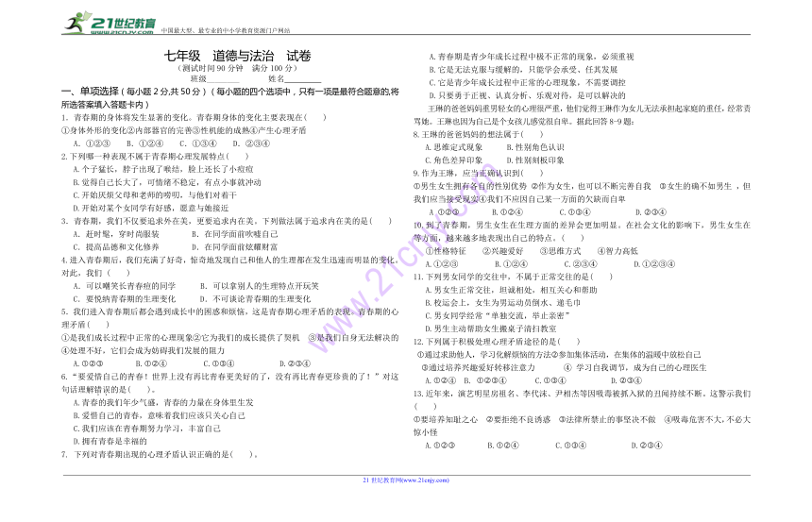This screenshot has width=812, height=522.
Task: Select option 'A. ①②③' under question 1
Action: click(92, 143)
